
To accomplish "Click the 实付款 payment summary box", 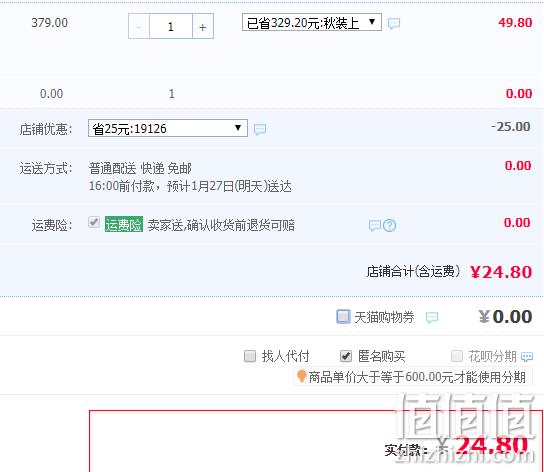I will point(316,441).
